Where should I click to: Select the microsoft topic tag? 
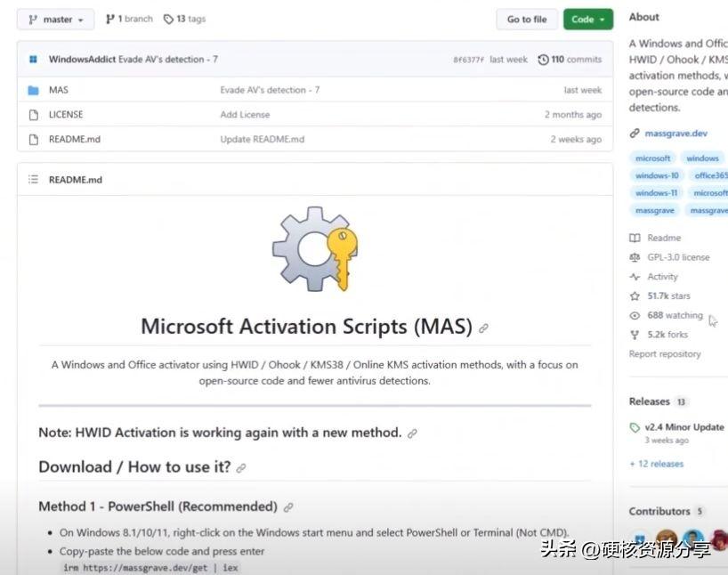[x=652, y=158]
